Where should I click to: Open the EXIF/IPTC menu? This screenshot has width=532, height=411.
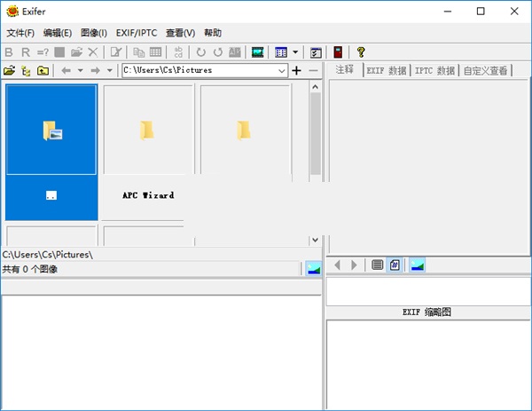[x=137, y=33]
